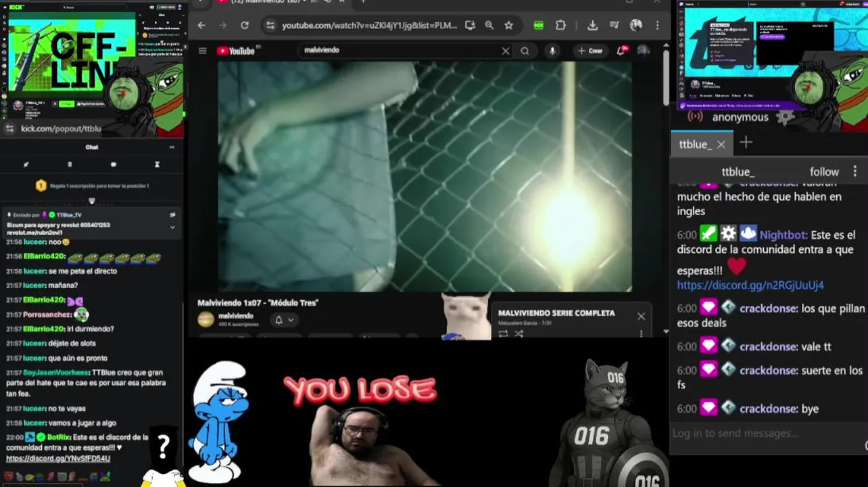
Task: Submit YouTube search with magnifier button
Action: click(x=525, y=51)
